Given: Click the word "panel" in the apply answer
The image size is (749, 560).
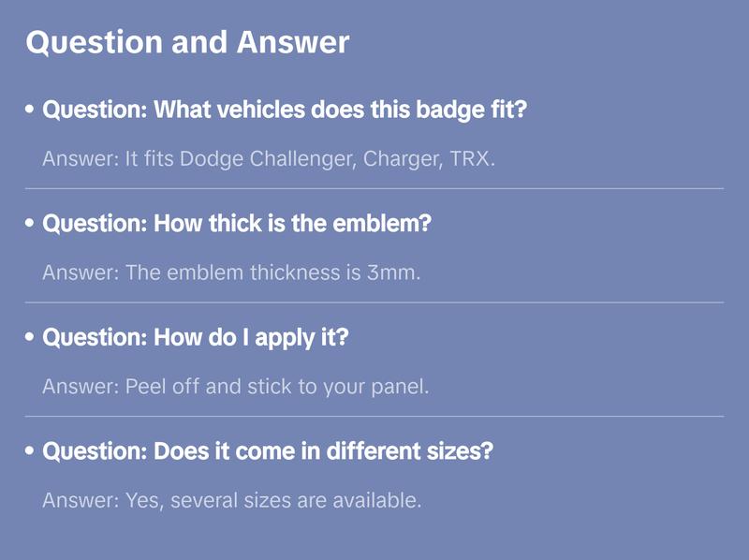Looking at the screenshot, I should pyautogui.click(x=399, y=387).
